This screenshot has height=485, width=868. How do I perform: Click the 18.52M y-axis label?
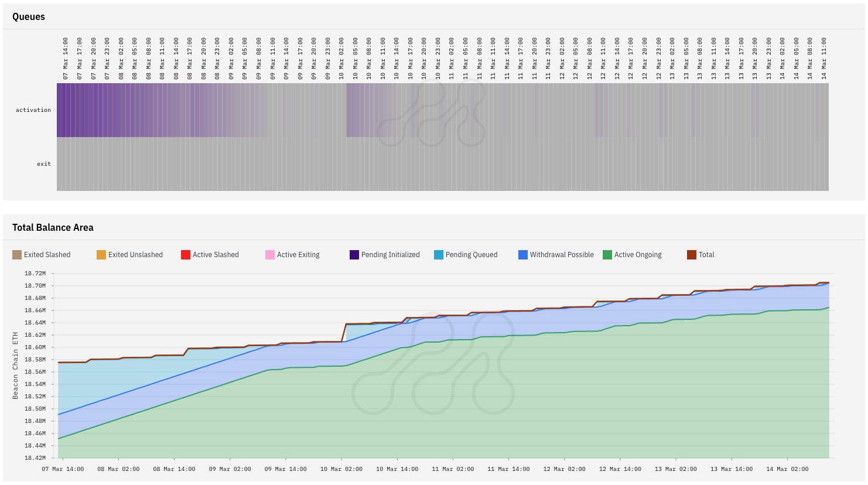35,397
